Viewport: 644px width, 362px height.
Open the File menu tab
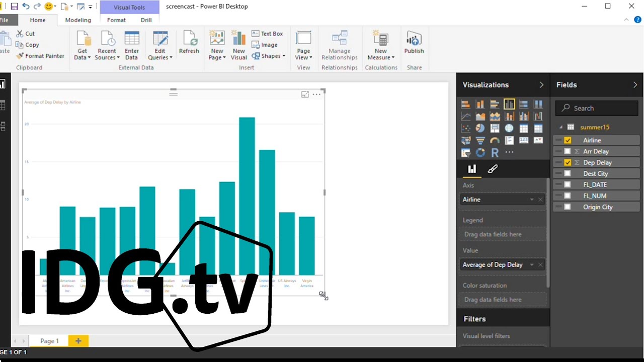click(x=5, y=20)
